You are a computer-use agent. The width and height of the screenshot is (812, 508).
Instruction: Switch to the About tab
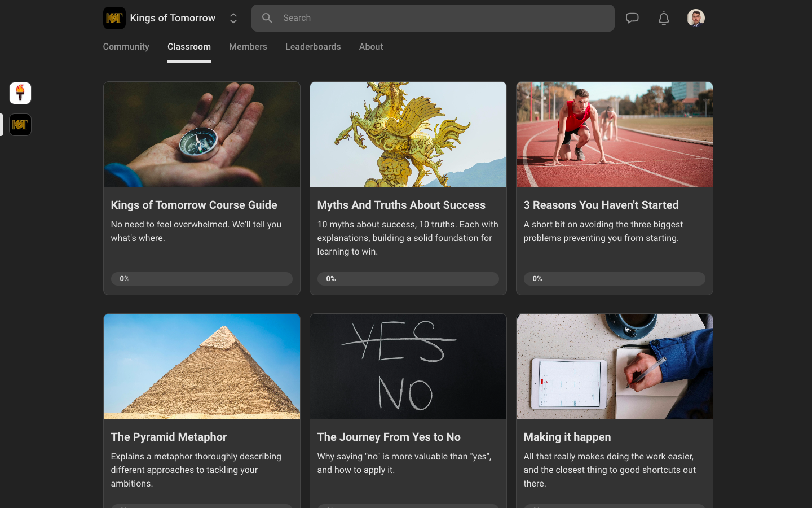point(371,47)
